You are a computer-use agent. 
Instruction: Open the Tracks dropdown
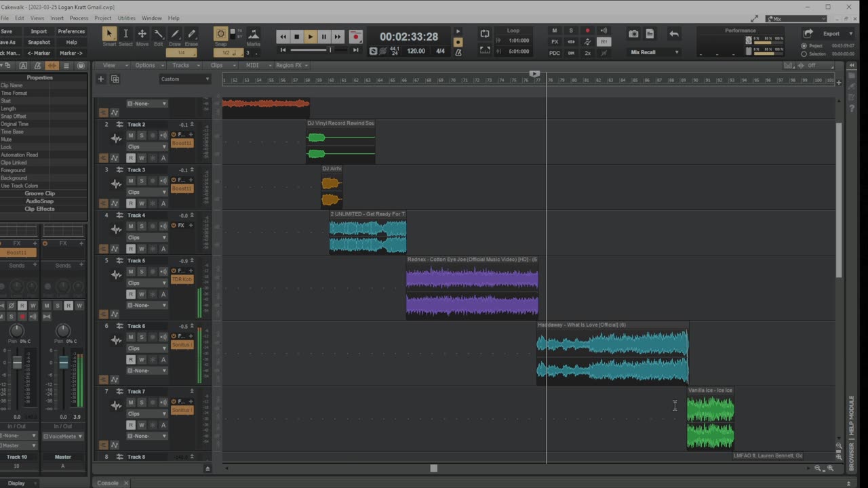pyautogui.click(x=184, y=65)
